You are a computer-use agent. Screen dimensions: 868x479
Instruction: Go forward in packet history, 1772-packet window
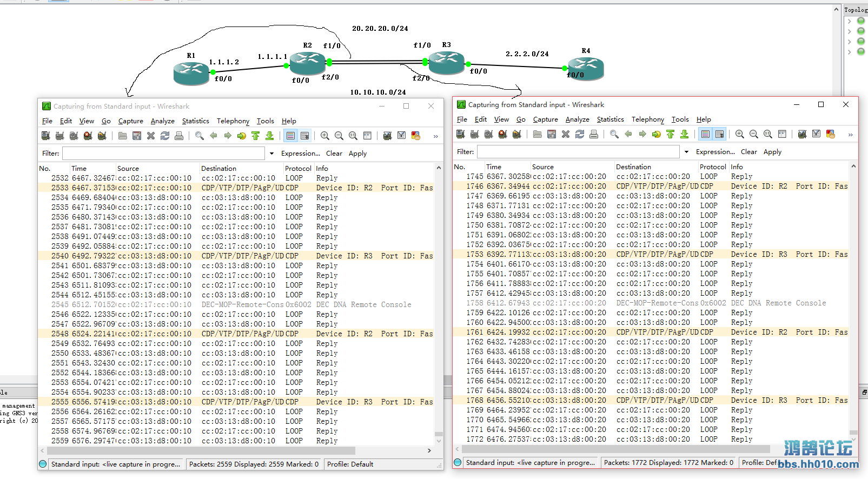[642, 134]
